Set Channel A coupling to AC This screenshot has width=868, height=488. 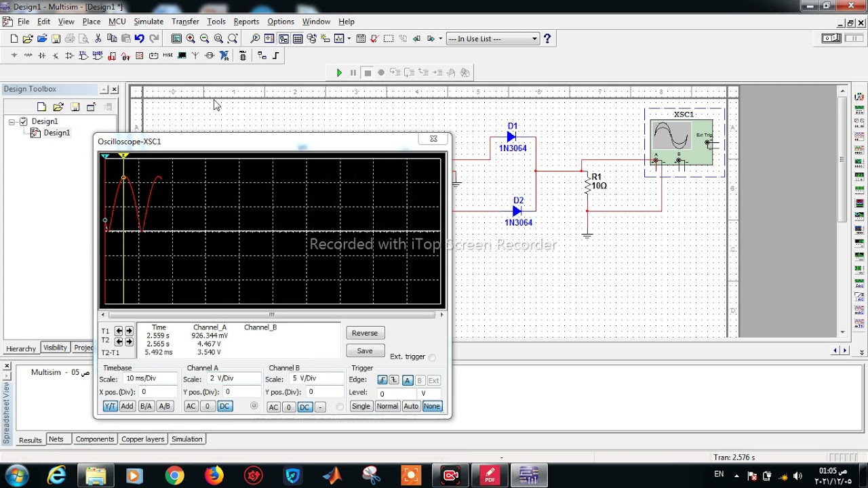click(191, 406)
